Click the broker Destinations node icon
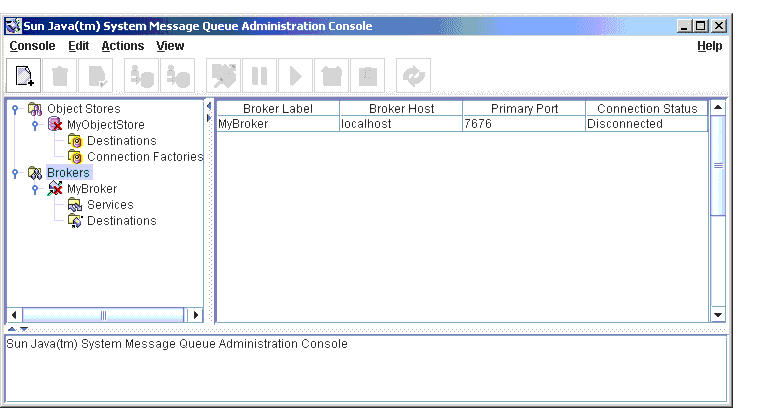The width and height of the screenshot is (763, 409). point(75,221)
